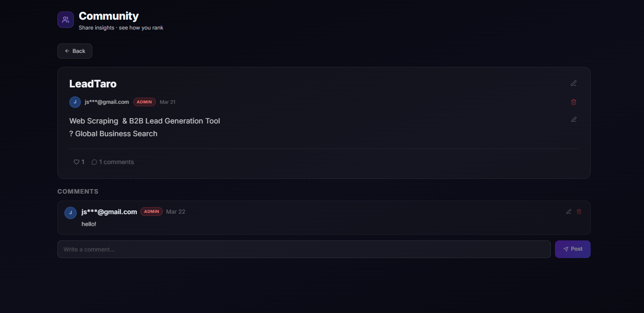Click the post author's J avatar

[x=75, y=102]
